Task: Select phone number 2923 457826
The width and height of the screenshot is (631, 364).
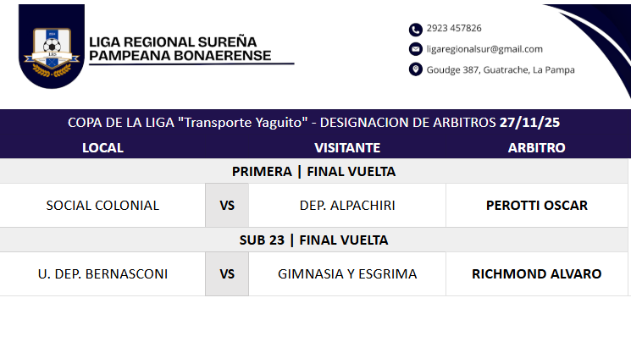Action: point(454,29)
